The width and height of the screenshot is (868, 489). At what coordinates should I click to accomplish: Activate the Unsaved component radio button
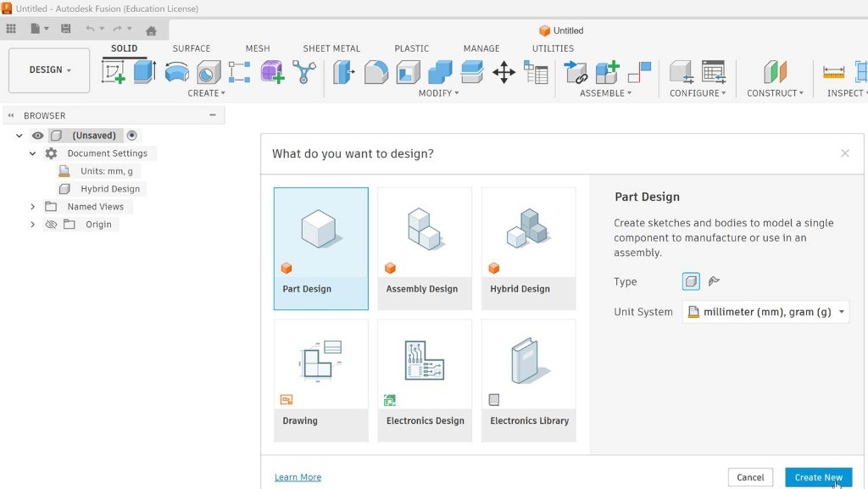[x=131, y=136]
